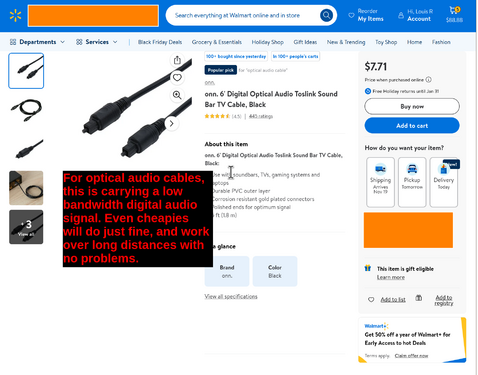Screen dimensions: 478x375
Task: Open the Toy Shop menu item
Action: [x=386, y=42]
